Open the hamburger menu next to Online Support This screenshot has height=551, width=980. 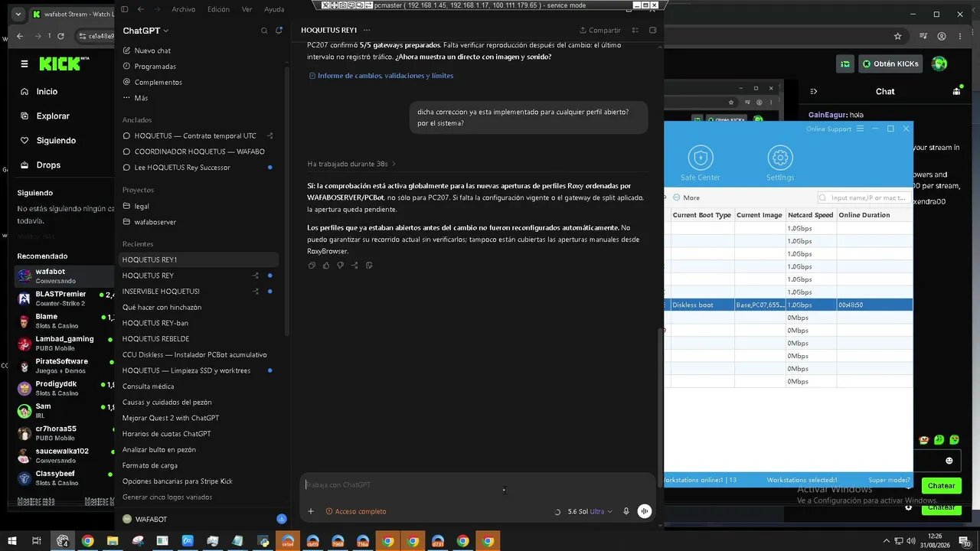[860, 129]
